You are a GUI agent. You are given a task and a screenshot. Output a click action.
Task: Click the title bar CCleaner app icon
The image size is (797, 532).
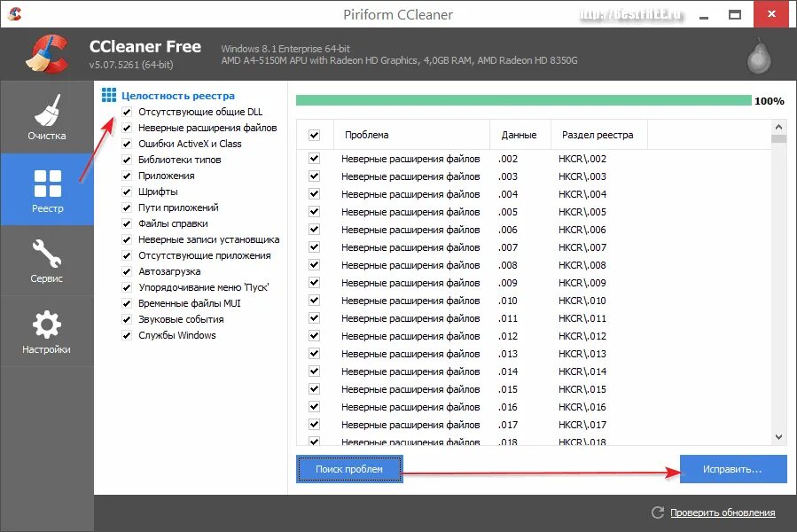pos(15,13)
